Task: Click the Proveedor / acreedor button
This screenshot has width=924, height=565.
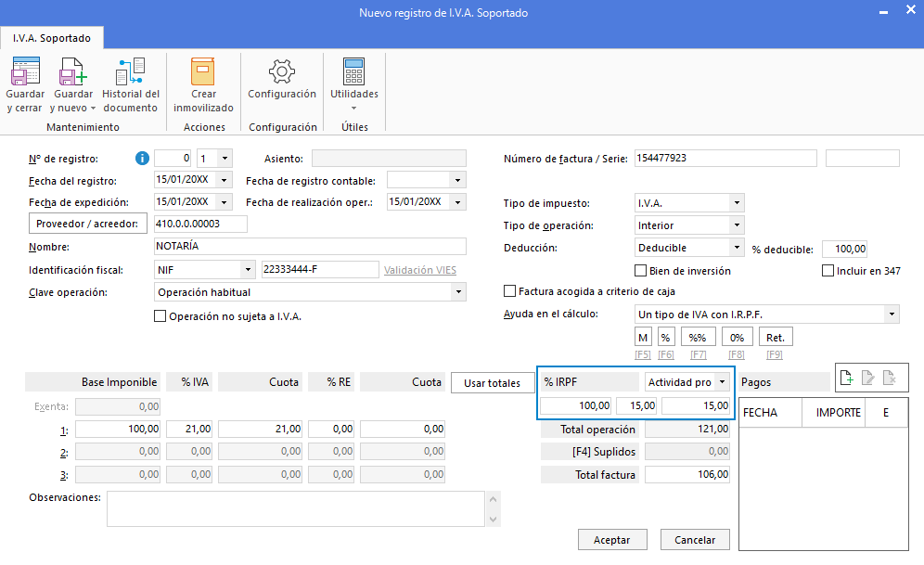Action: [x=88, y=224]
